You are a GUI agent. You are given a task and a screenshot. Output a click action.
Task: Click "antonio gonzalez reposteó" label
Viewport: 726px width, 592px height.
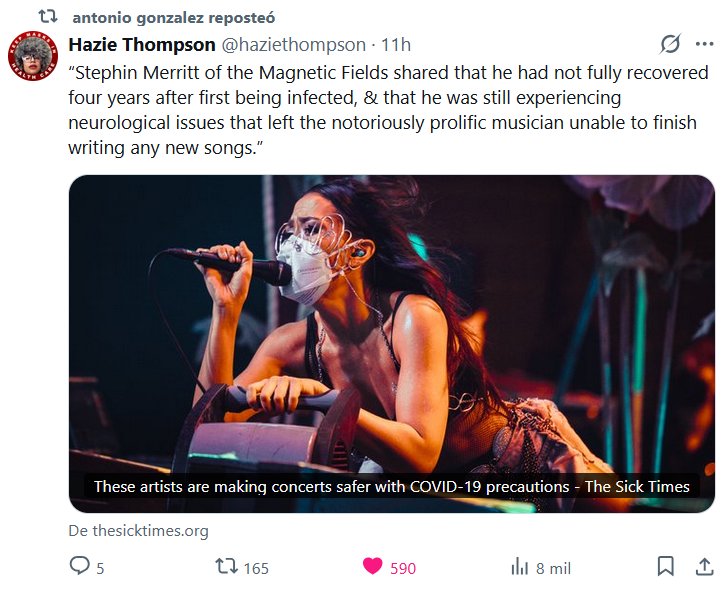click(x=173, y=18)
